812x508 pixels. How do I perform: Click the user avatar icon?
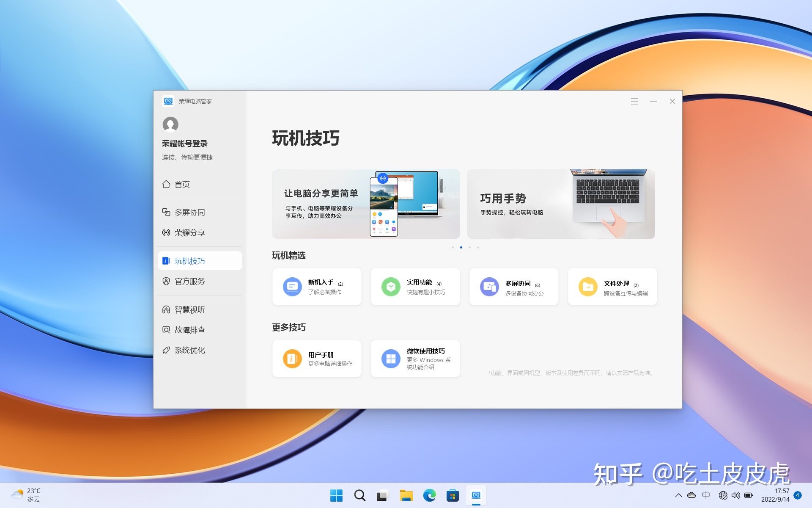click(170, 124)
